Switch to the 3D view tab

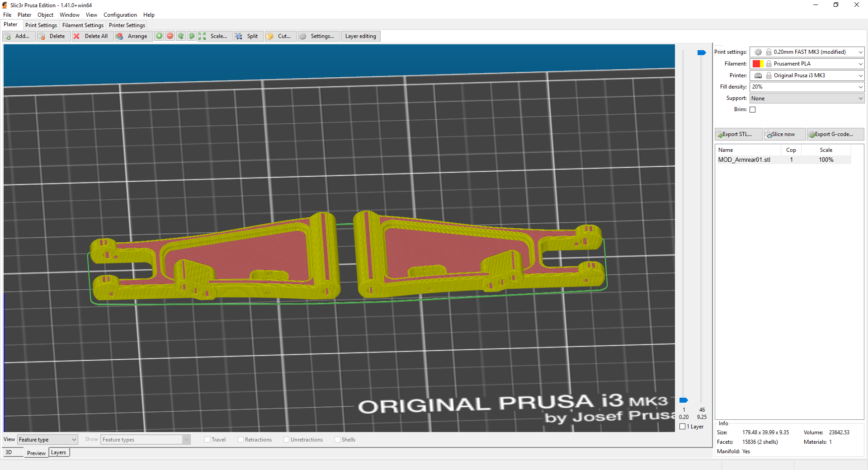pyautogui.click(x=13, y=452)
